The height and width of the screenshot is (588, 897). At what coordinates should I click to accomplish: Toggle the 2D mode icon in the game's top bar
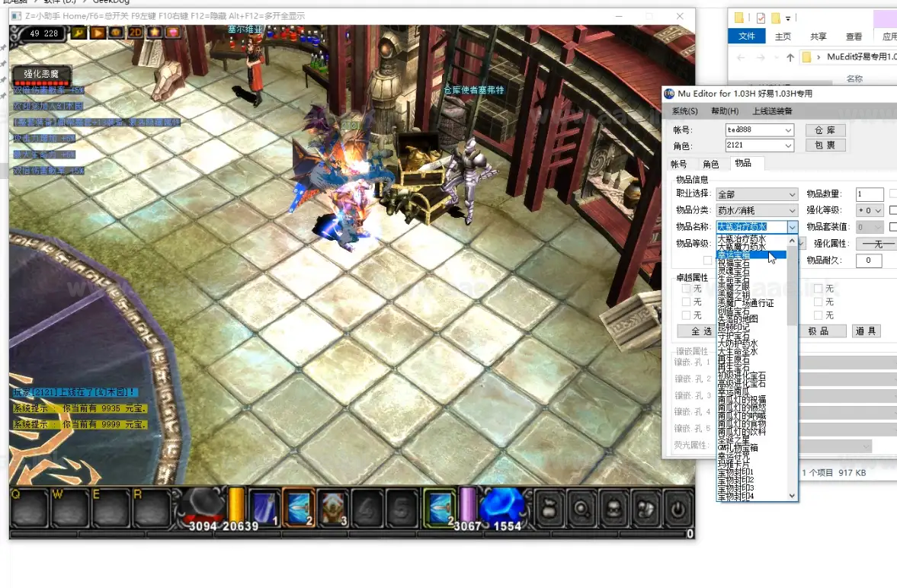point(135,33)
